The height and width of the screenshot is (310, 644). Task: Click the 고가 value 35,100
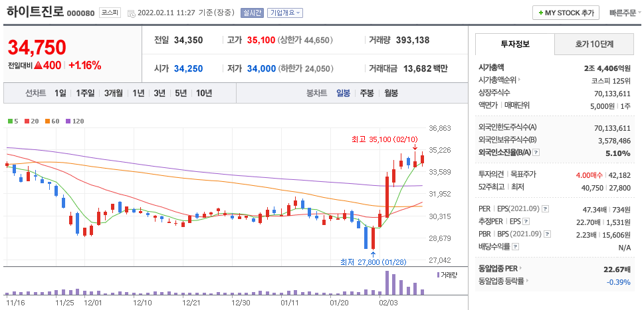[x=261, y=40]
